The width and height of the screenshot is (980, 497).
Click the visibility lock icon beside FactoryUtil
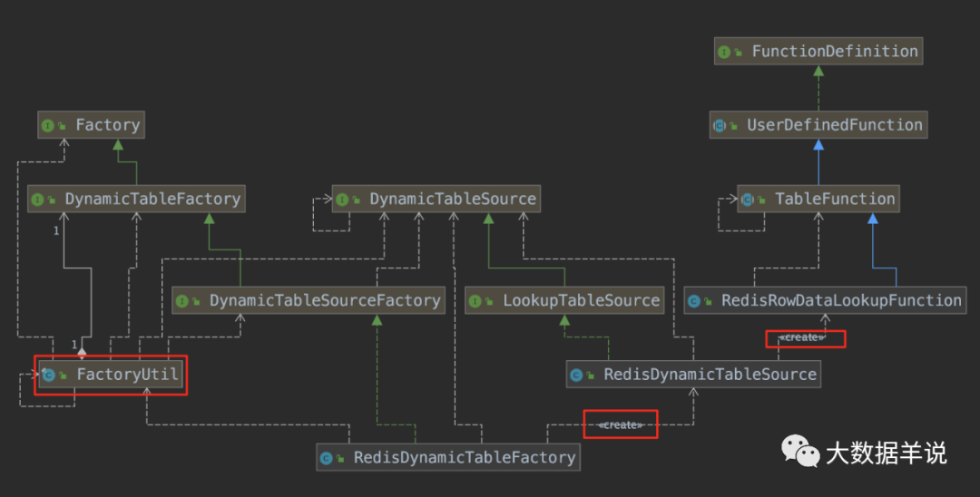[64, 375]
